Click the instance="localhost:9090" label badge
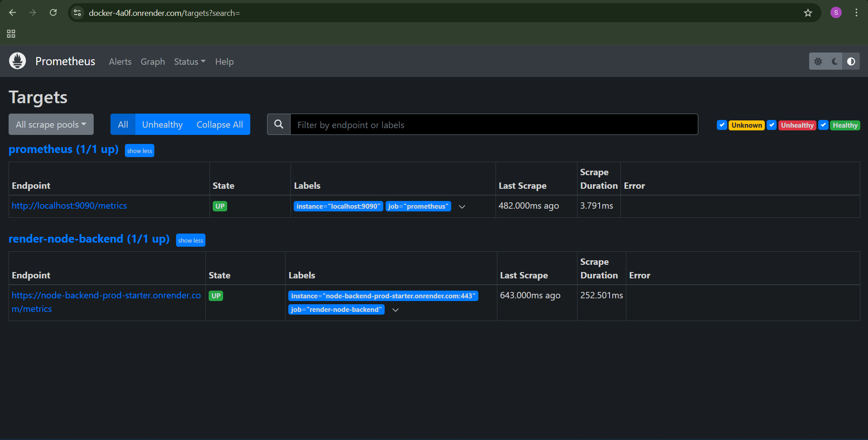This screenshot has height=440, width=868. pyautogui.click(x=338, y=206)
